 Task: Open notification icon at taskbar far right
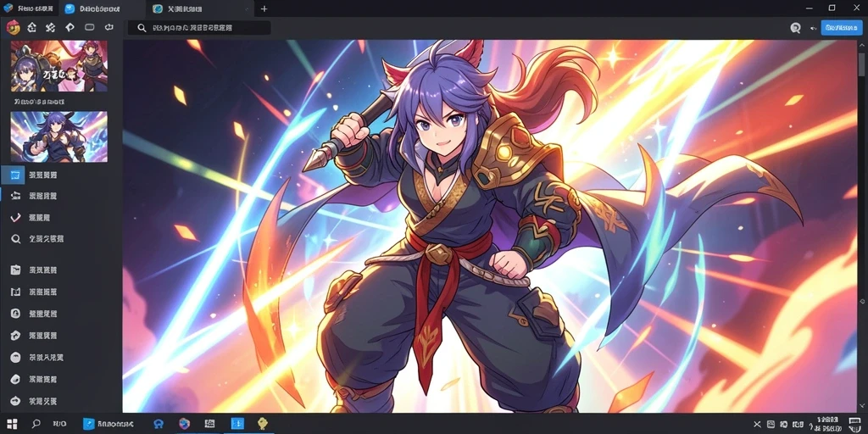[854, 424]
